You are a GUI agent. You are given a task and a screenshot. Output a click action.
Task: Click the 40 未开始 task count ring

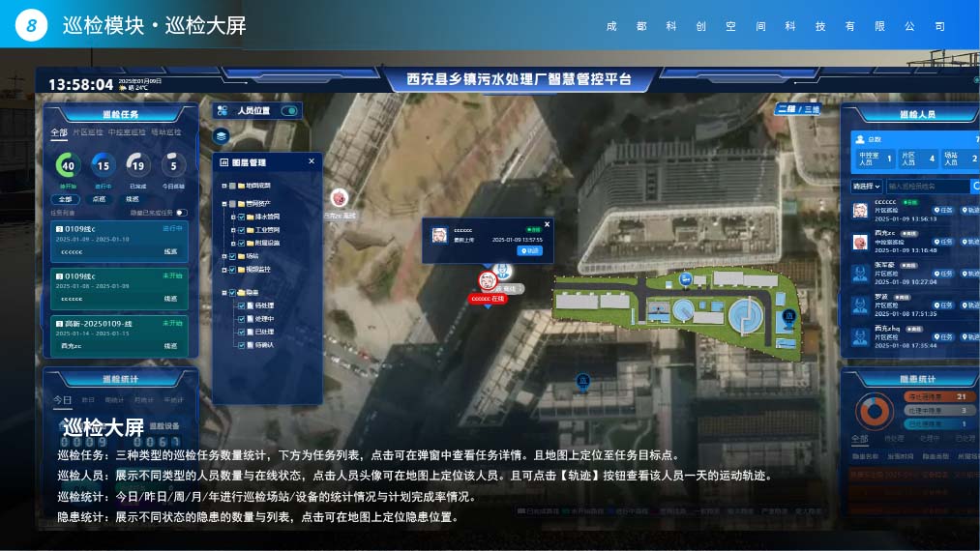68,165
